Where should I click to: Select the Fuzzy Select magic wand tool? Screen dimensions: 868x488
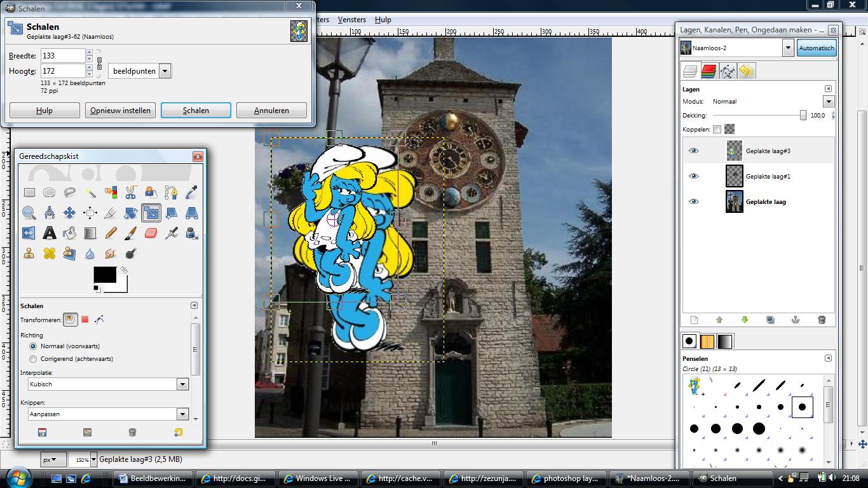click(x=90, y=192)
